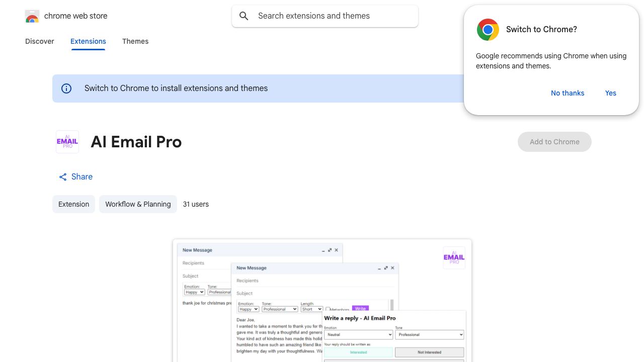Click the search magnifier icon
Image resolution: width=644 pixels, height=362 pixels.
click(244, 16)
